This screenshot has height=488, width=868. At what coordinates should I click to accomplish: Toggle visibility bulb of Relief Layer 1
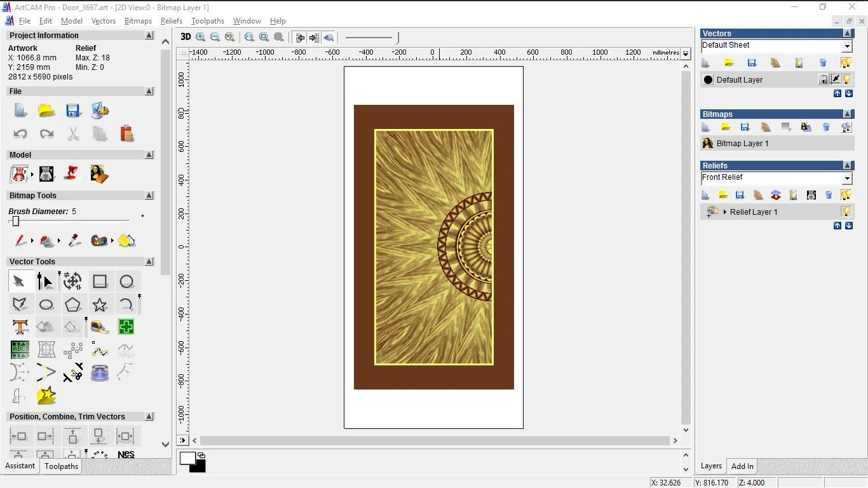click(846, 212)
